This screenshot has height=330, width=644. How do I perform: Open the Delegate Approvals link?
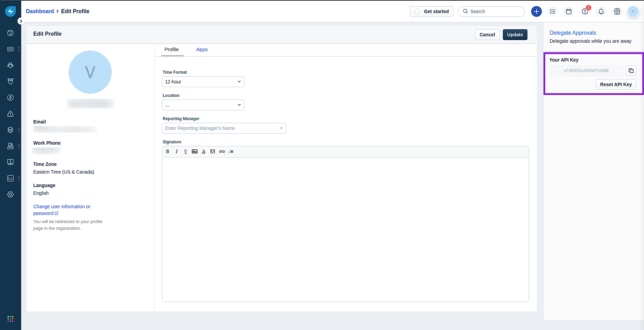tap(572, 33)
